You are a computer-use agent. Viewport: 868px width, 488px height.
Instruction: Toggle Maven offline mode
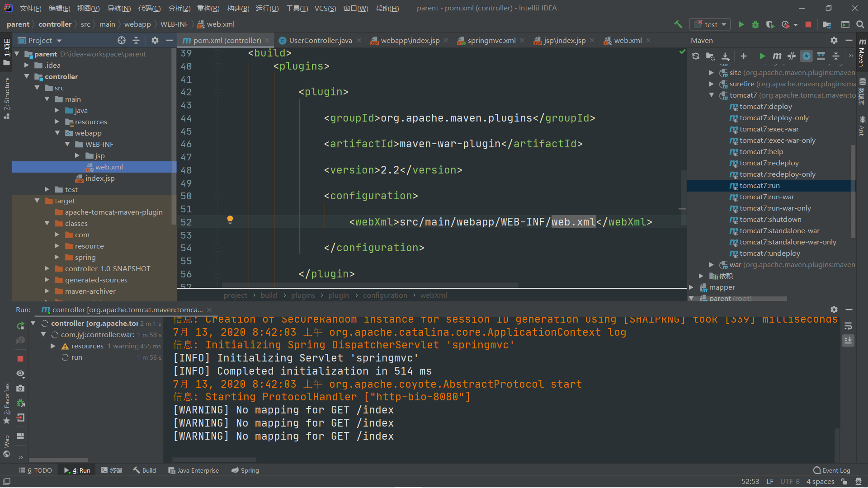click(792, 56)
